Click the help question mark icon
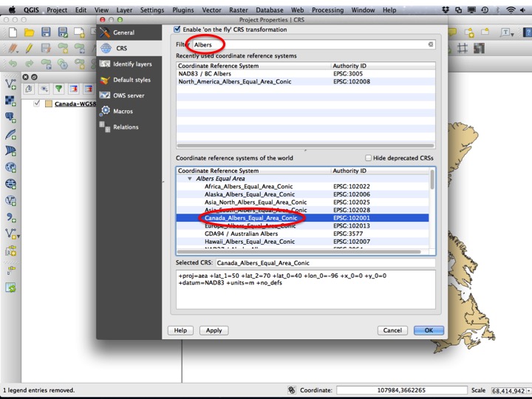532x399 pixels. [x=528, y=33]
